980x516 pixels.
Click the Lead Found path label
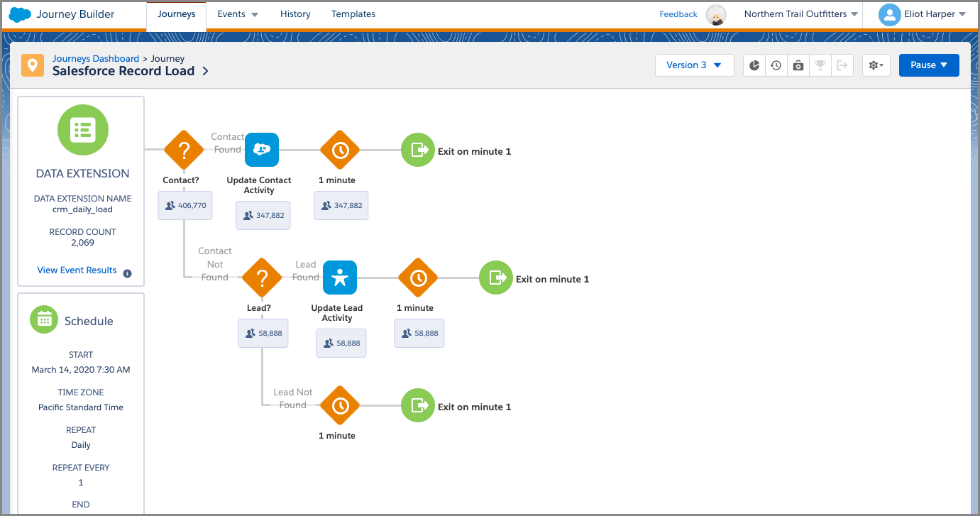pyautogui.click(x=306, y=271)
